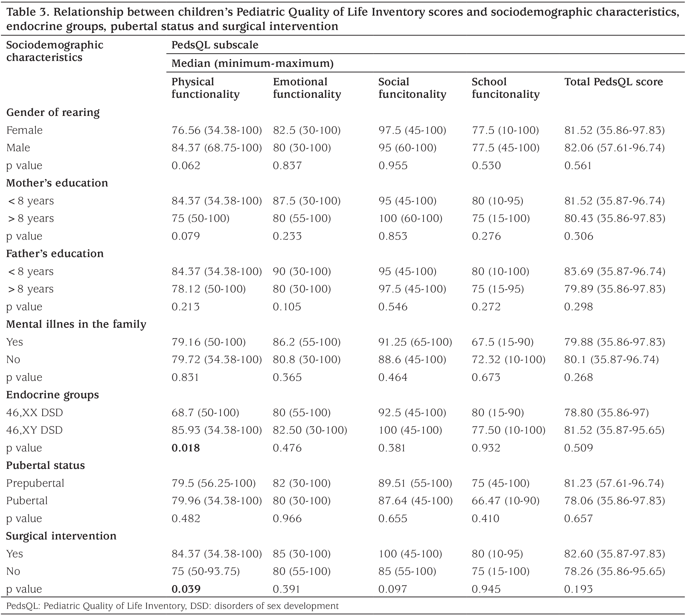
Task: Click the 'Male' row label
Action: click(18, 148)
